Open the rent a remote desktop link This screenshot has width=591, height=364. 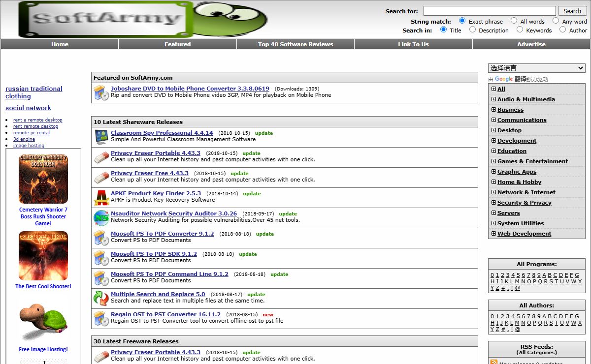(x=38, y=120)
